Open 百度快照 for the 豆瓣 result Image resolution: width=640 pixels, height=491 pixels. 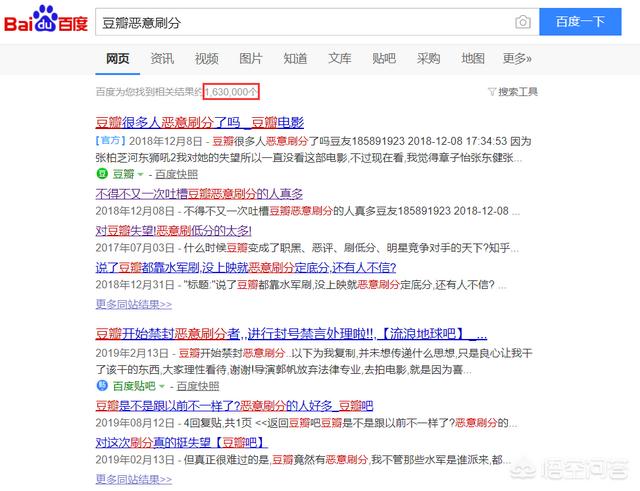coord(176,174)
